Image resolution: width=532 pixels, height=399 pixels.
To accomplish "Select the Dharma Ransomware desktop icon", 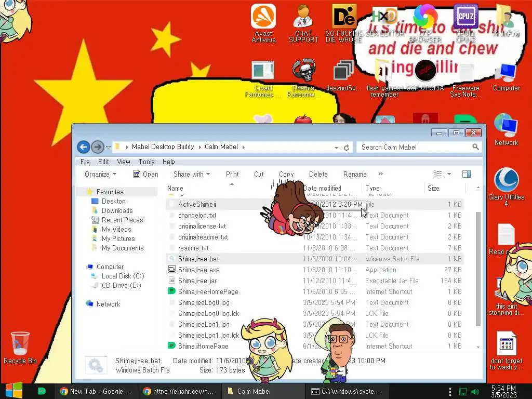I will 303,78.
